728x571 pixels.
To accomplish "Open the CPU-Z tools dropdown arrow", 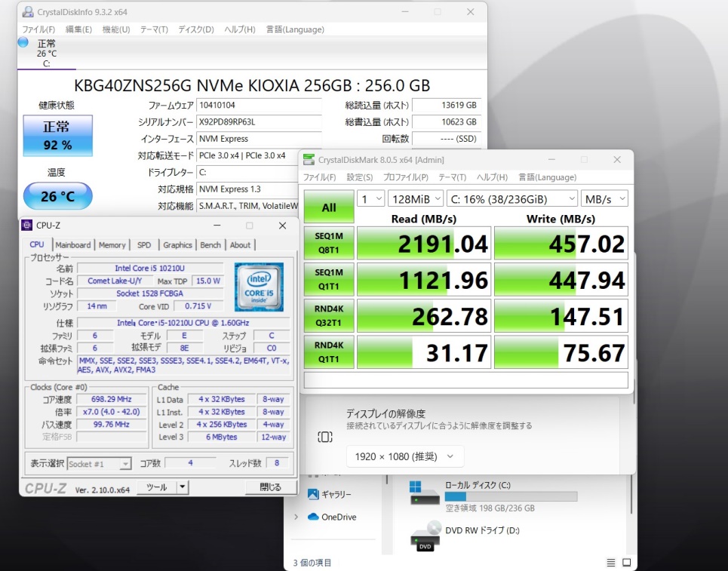I will [x=183, y=487].
